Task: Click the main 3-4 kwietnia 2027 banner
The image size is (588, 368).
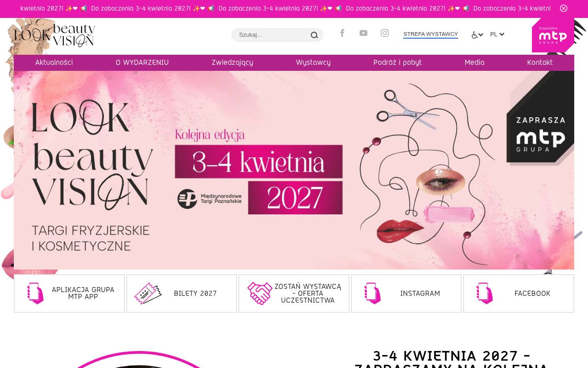Action: tap(294, 170)
